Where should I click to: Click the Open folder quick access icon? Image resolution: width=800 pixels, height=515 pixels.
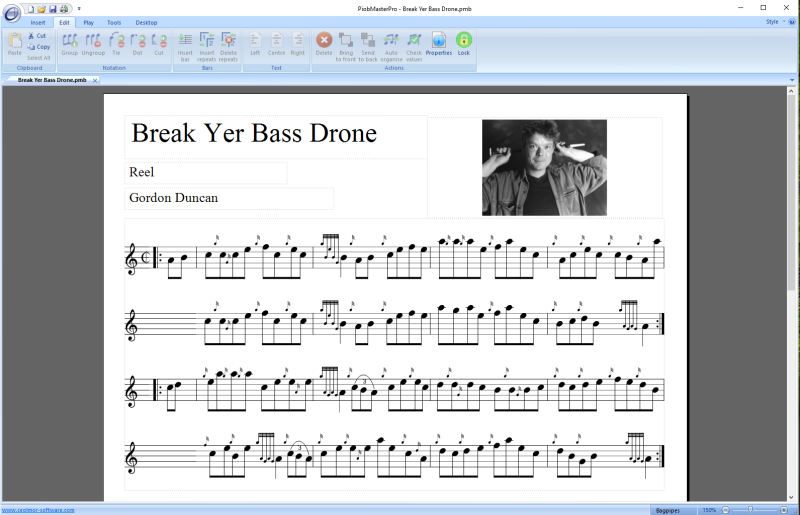42,9
